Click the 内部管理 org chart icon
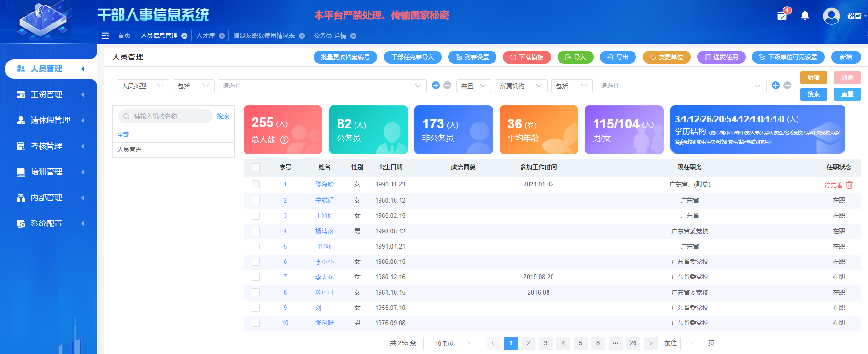Screen dimensions: 868x354 21,197
